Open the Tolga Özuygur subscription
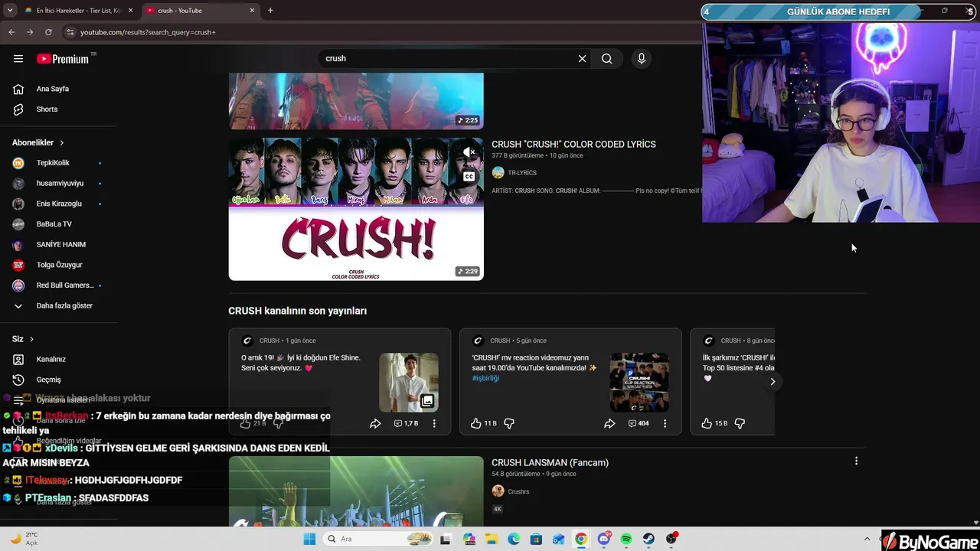Screen dimensions: 980x551 pyautogui.click(x=58, y=265)
